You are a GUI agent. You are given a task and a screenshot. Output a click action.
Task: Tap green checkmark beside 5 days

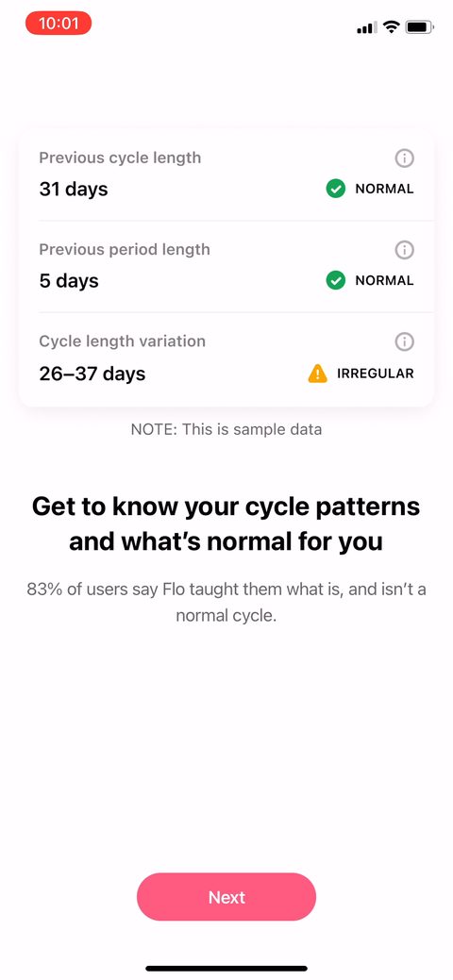pos(336,281)
